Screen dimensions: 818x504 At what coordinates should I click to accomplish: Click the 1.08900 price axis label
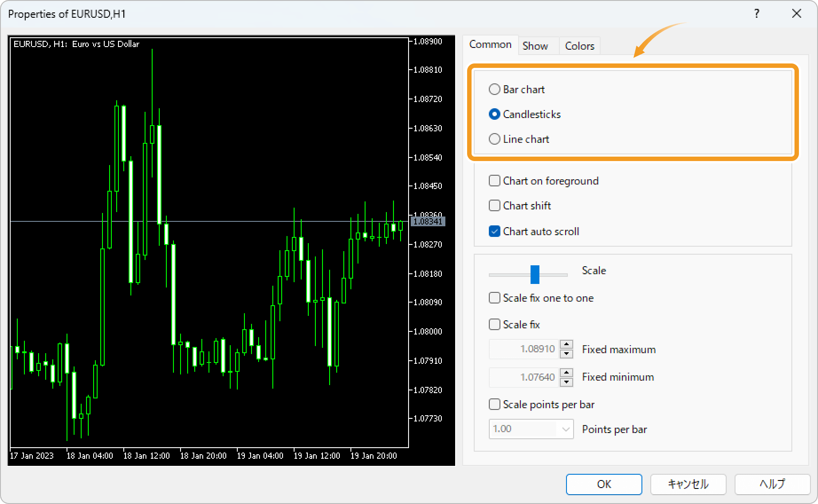428,41
